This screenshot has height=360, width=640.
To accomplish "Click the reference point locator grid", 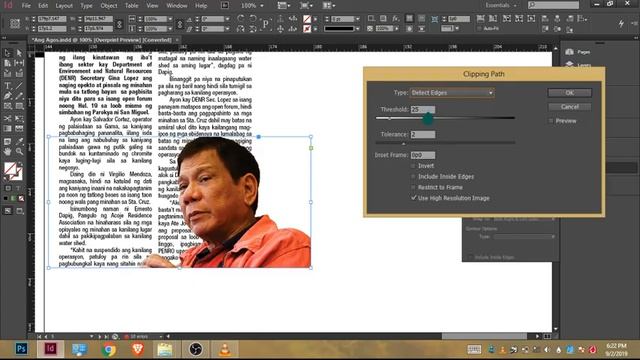I will coord(15,24).
